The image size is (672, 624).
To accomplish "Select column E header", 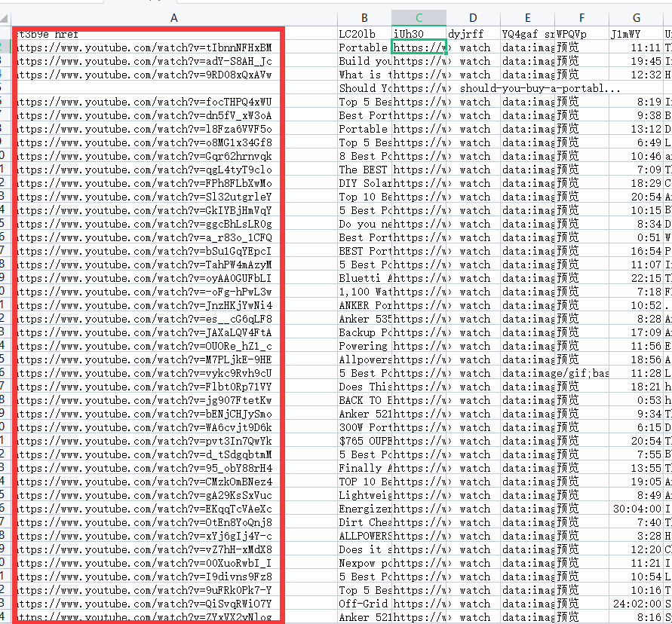I will pos(528,18).
